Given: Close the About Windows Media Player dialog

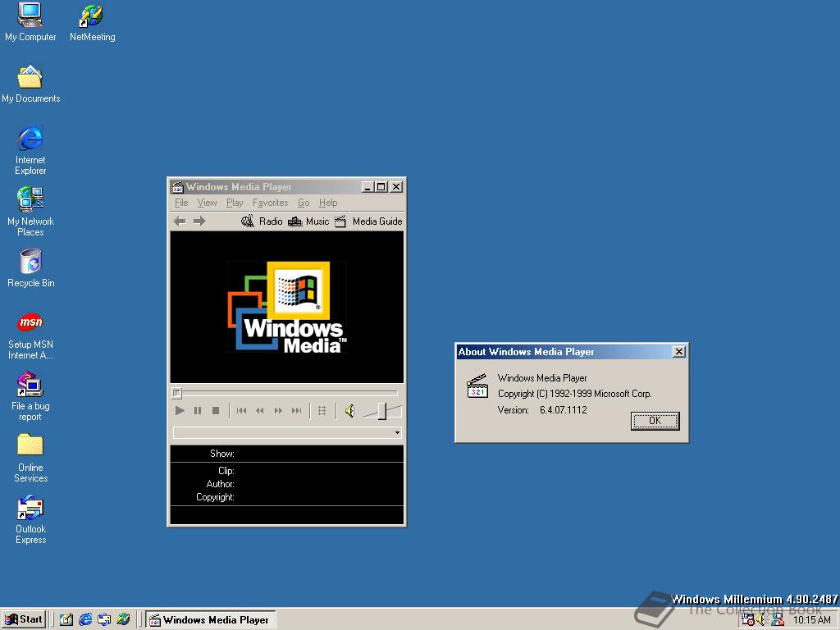Looking at the screenshot, I should (678, 351).
